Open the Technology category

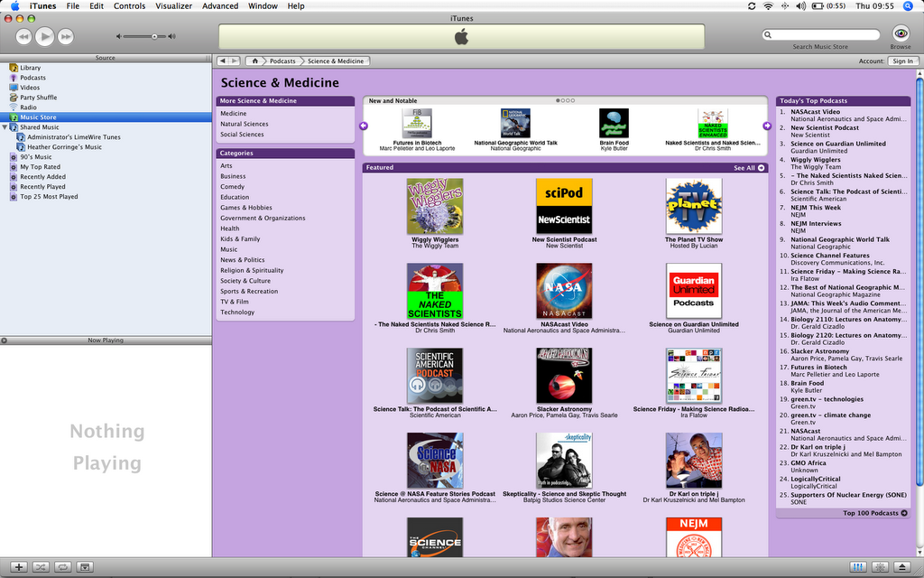click(237, 312)
